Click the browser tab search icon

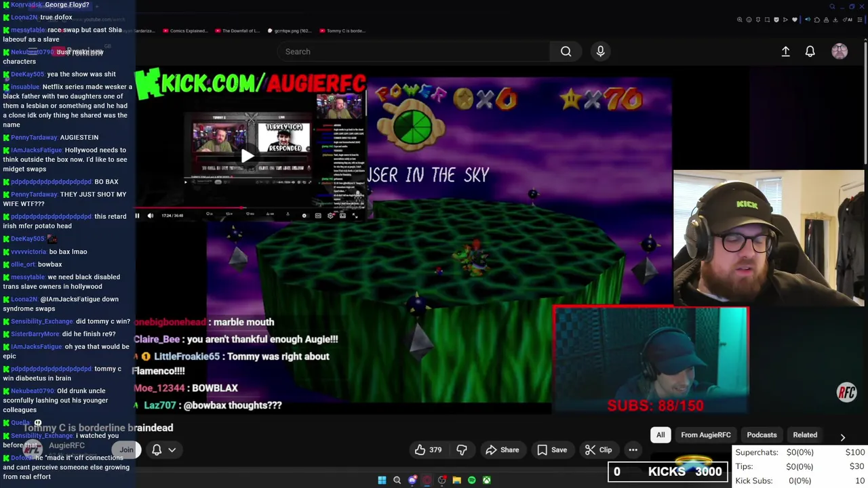pos(832,6)
